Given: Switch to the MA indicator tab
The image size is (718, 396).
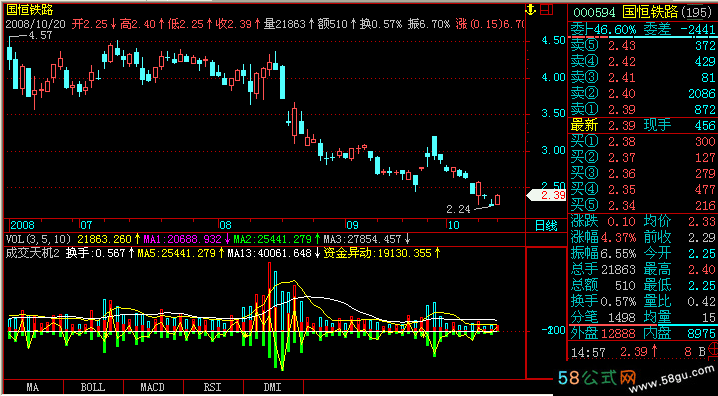Looking at the screenshot, I should [x=33, y=387].
